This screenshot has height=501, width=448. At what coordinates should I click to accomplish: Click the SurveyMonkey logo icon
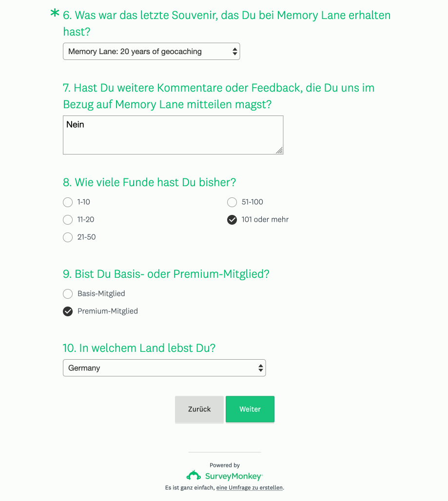pyautogui.click(x=194, y=476)
